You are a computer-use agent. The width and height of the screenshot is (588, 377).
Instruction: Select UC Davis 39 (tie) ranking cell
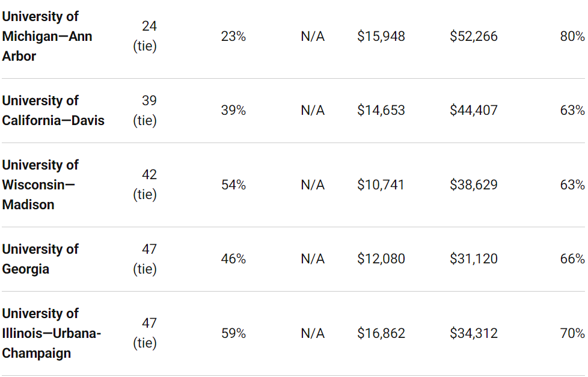click(x=145, y=110)
